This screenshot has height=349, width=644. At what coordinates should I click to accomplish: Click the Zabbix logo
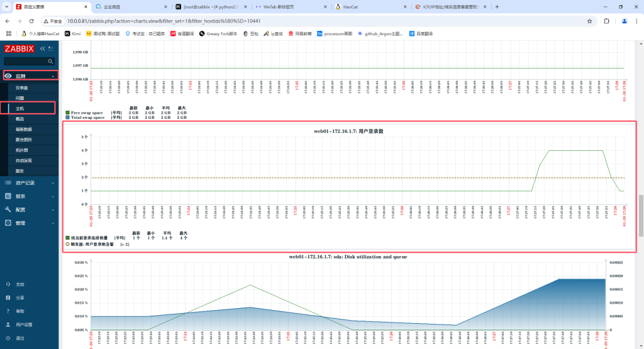tap(19, 48)
